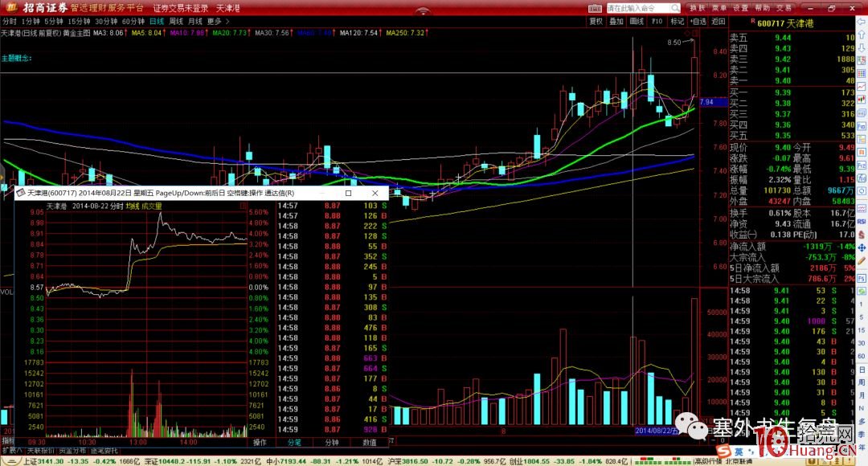
Task: Click the back arrow sidebar icon
Action: click(x=862, y=22)
